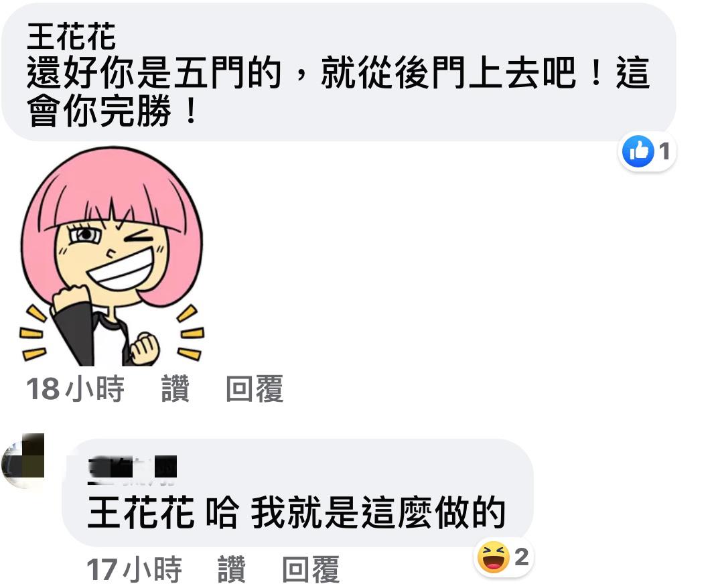Click the blue thumbs-up reaction icon
Viewport: 716px width, 588px height.
638,151
